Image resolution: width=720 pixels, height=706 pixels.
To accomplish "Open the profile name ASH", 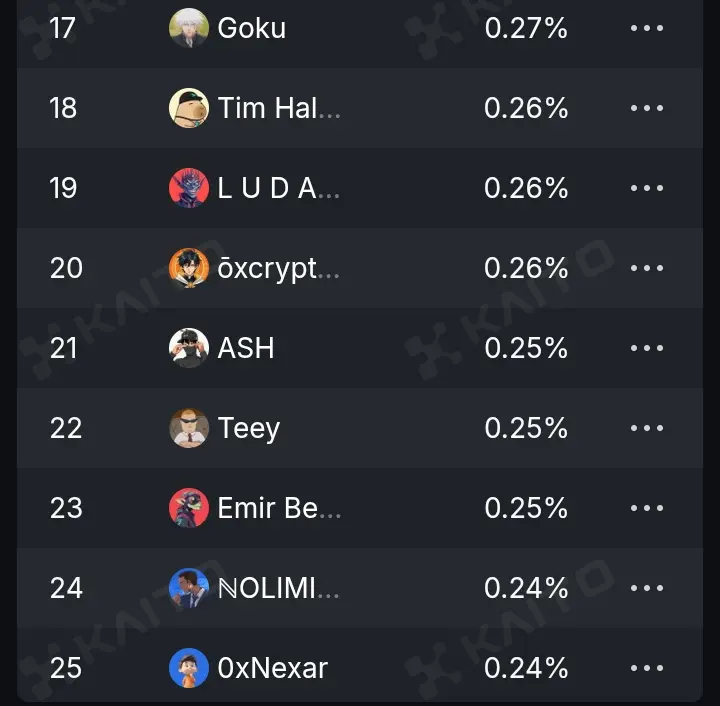I will tap(246, 348).
